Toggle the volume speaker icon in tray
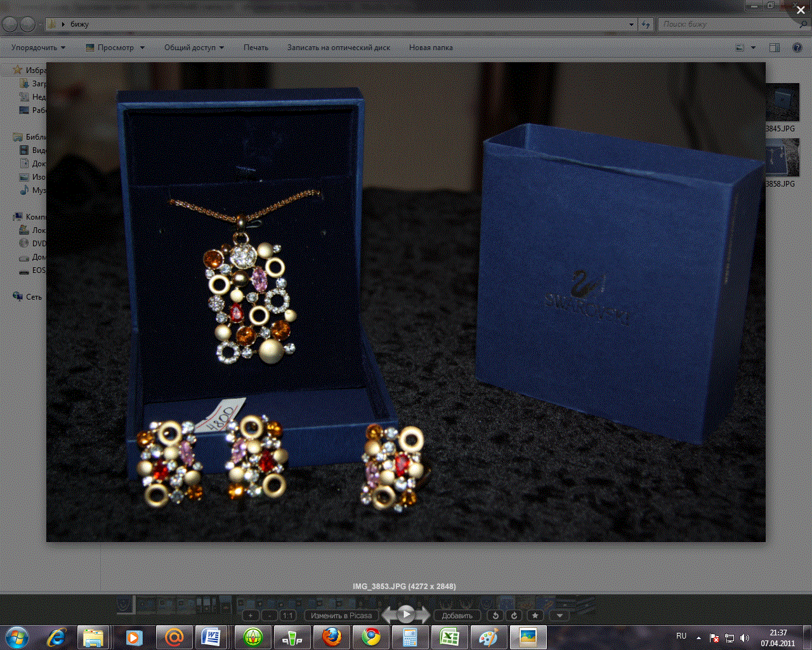 744,638
